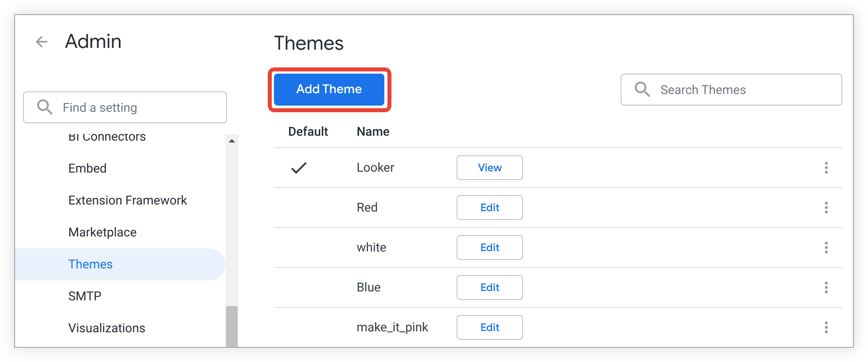This screenshot has width=868, height=362.
Task: Open the kebab menu for make_it_pink
Action: point(826,327)
